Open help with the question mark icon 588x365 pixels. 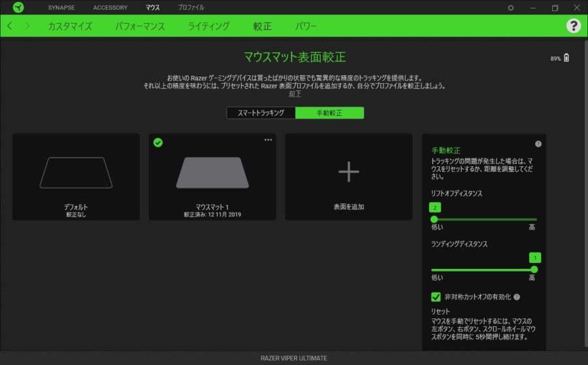coord(573,26)
